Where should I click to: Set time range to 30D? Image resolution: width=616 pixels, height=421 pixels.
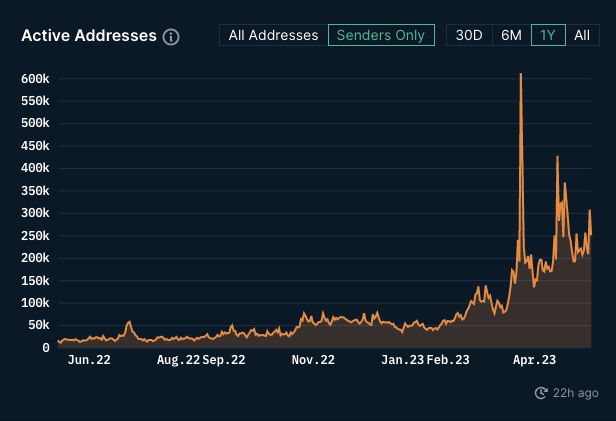[469, 35]
